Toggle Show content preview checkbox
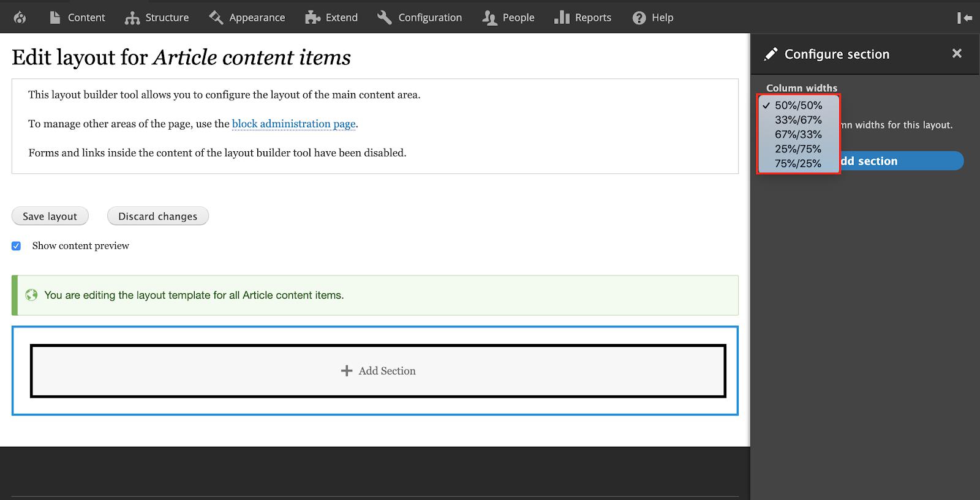The image size is (980, 500). [17, 246]
